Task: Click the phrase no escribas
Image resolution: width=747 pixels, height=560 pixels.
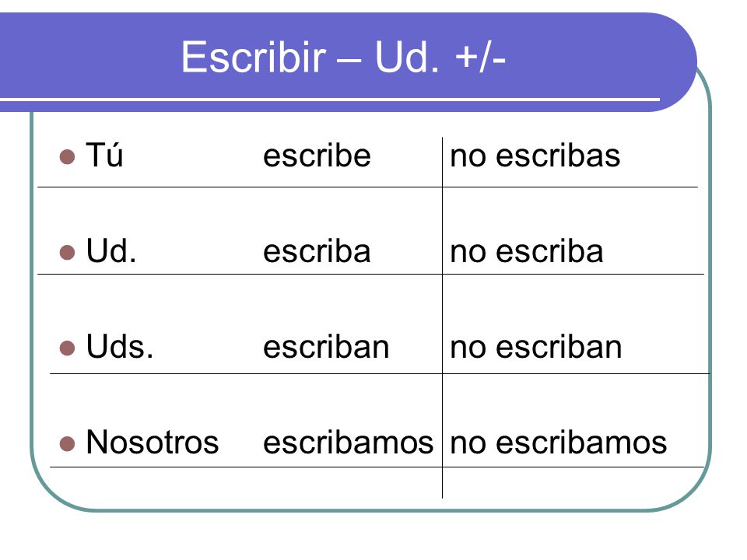Action: coord(535,156)
